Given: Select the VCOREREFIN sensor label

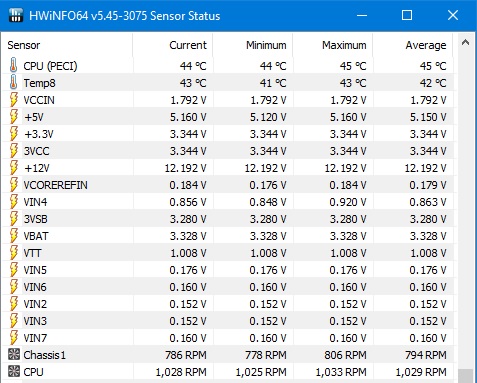Looking at the screenshot, I should (55, 185).
